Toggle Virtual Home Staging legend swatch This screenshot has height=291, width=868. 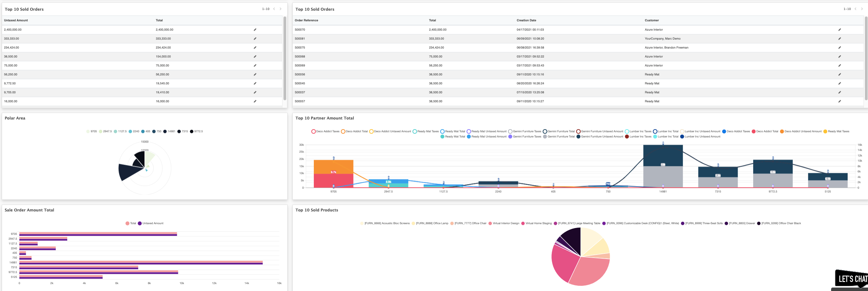(523, 223)
